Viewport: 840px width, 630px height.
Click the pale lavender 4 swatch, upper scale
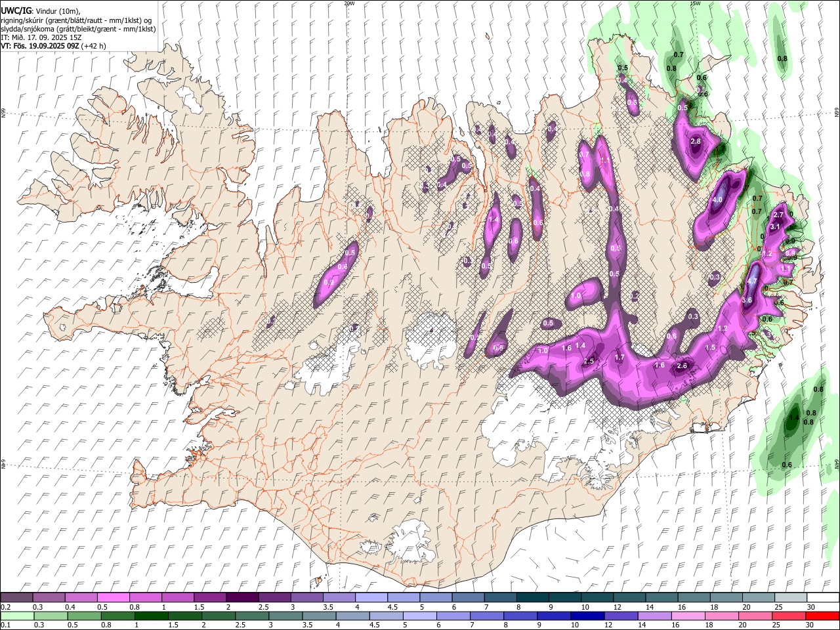[371, 597]
